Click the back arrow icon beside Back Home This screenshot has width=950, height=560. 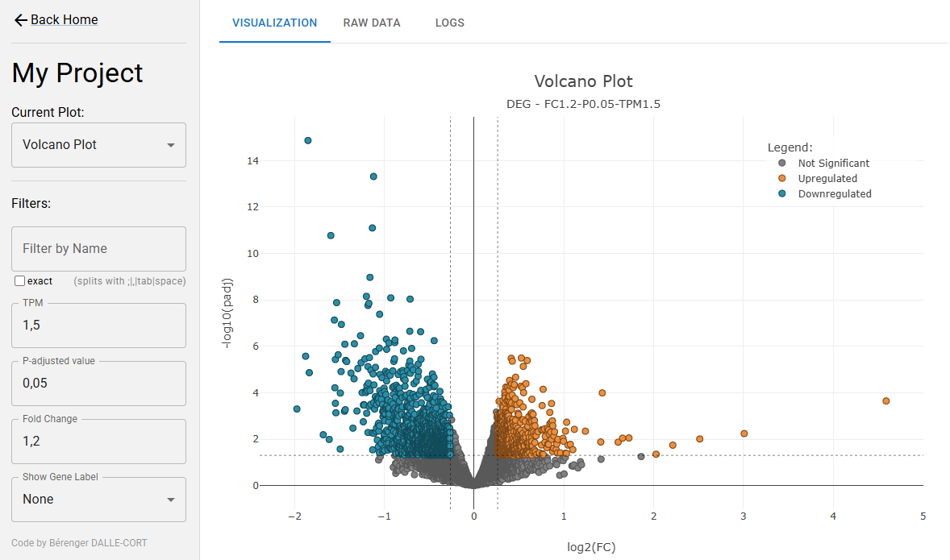click(20, 20)
